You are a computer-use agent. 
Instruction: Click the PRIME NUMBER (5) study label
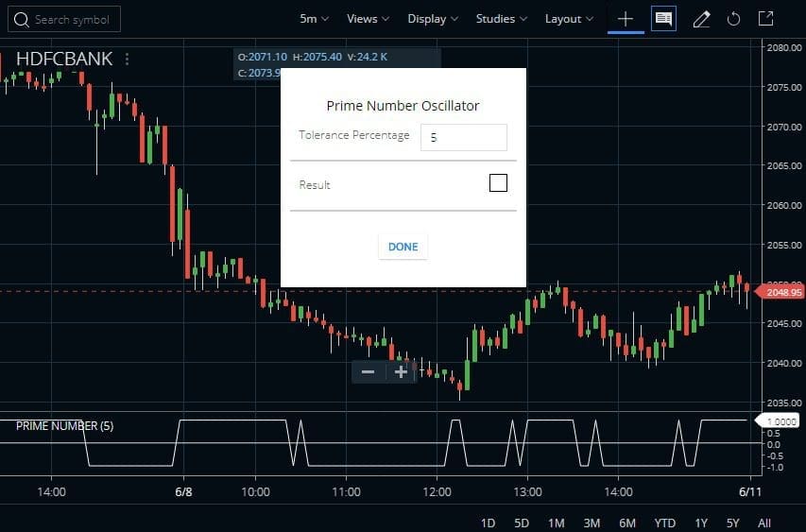pos(65,425)
